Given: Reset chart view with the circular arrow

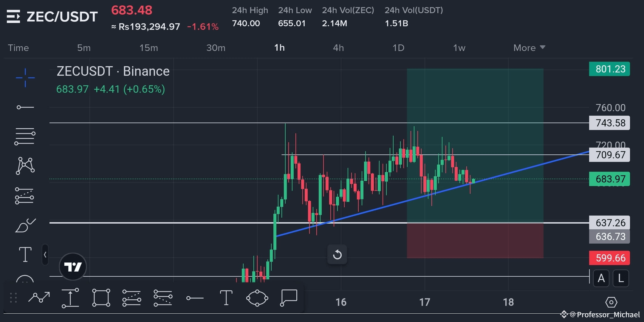Looking at the screenshot, I should 337,255.
